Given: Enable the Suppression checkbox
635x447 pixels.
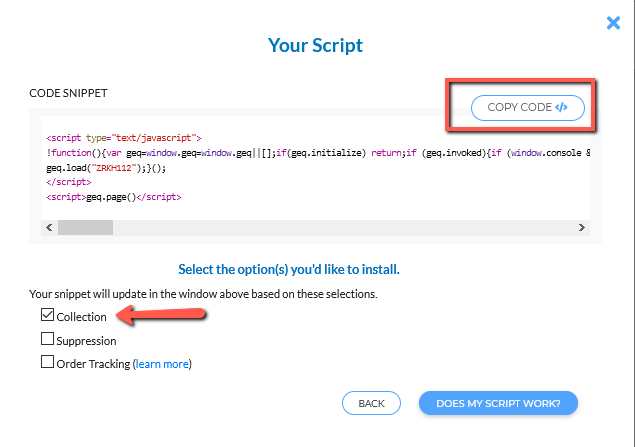Looking at the screenshot, I should (47, 338).
